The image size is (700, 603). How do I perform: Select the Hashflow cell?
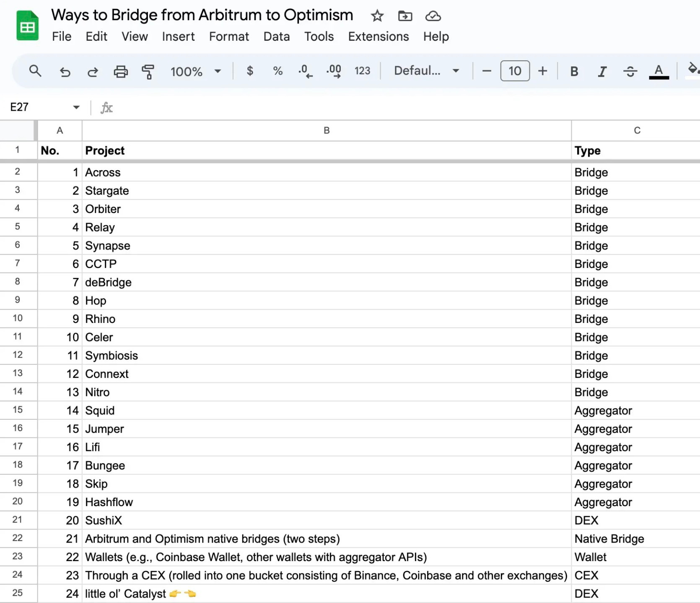(x=327, y=502)
